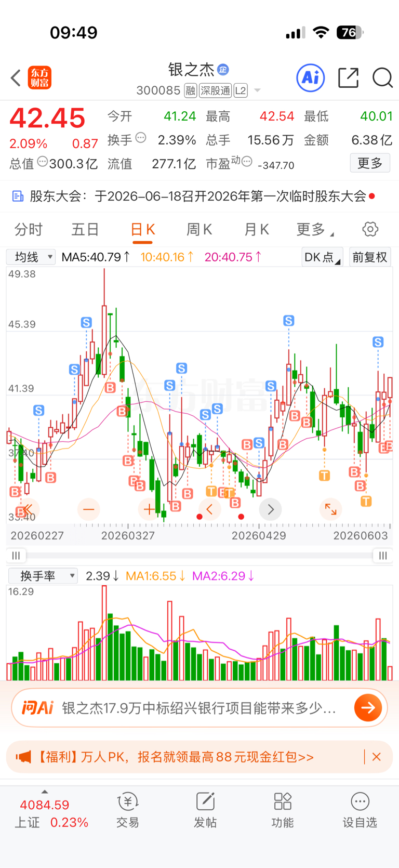Tap the 问Ai question input
The image size is (399, 868).
pyautogui.click(x=199, y=708)
